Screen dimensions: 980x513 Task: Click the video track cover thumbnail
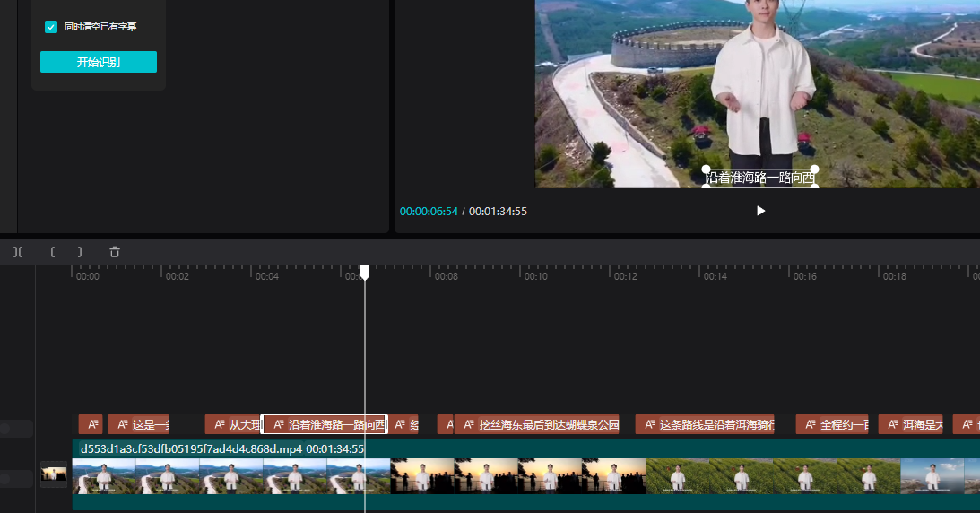tap(54, 475)
